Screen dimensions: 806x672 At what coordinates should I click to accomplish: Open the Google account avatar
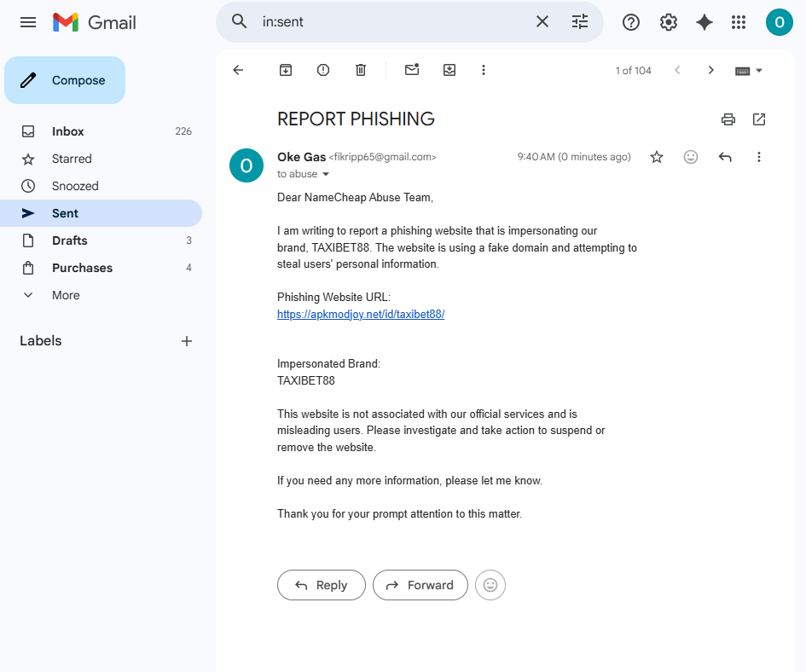point(780,22)
